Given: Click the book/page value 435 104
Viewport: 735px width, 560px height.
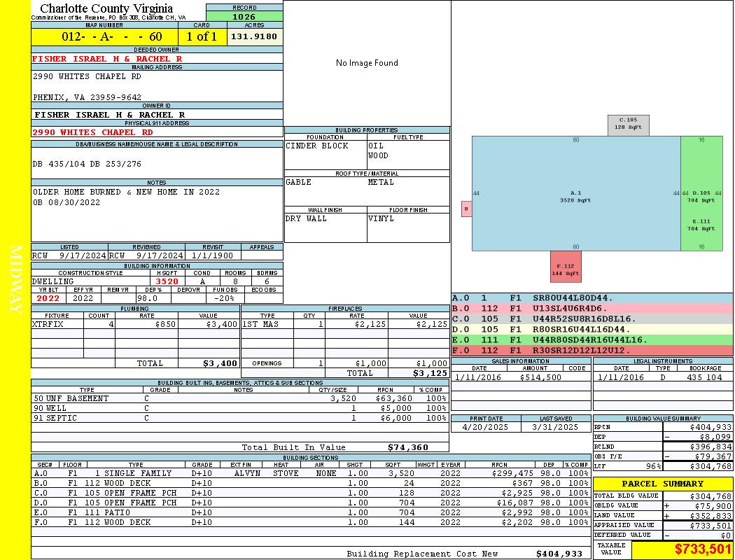Looking at the screenshot, I should pos(704,377).
